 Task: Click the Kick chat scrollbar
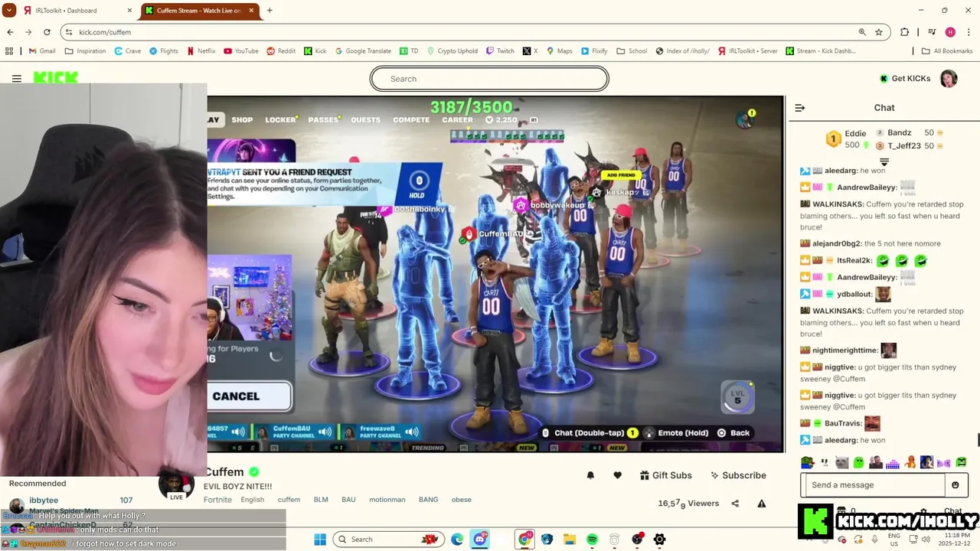click(x=977, y=441)
